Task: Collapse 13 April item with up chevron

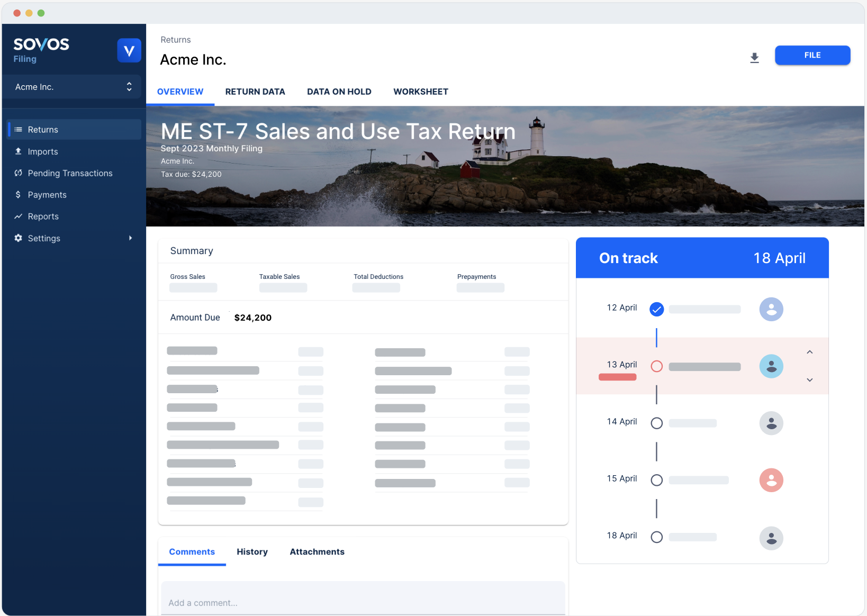Action: pos(809,352)
